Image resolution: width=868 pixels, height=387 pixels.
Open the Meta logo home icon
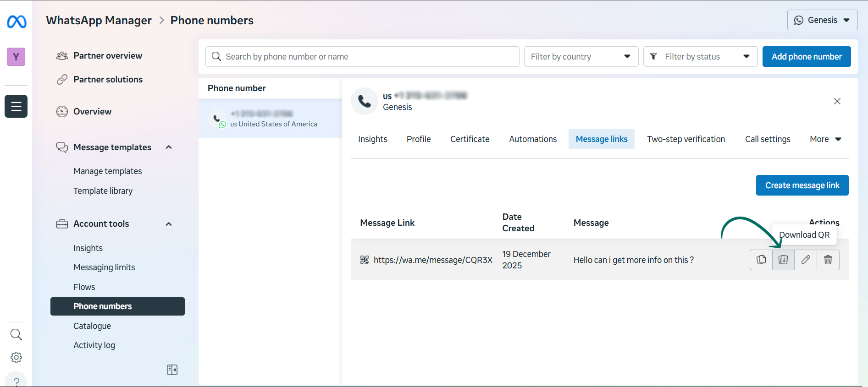(x=17, y=22)
